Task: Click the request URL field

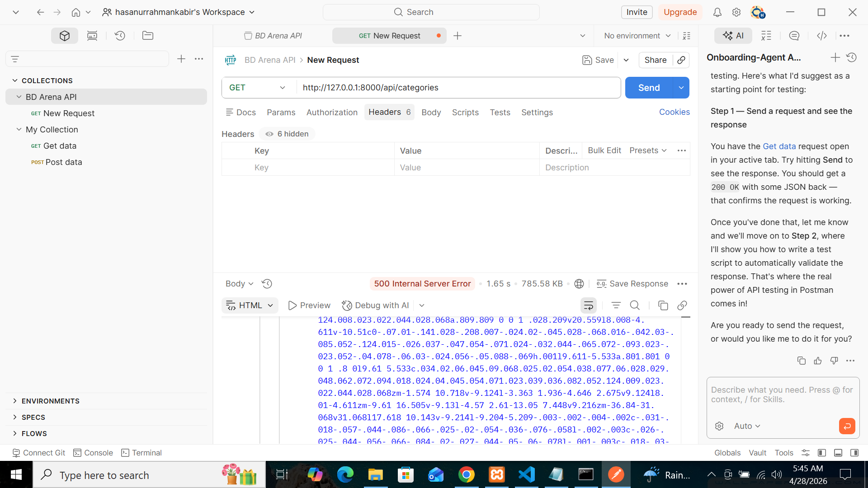Action: coord(458,88)
